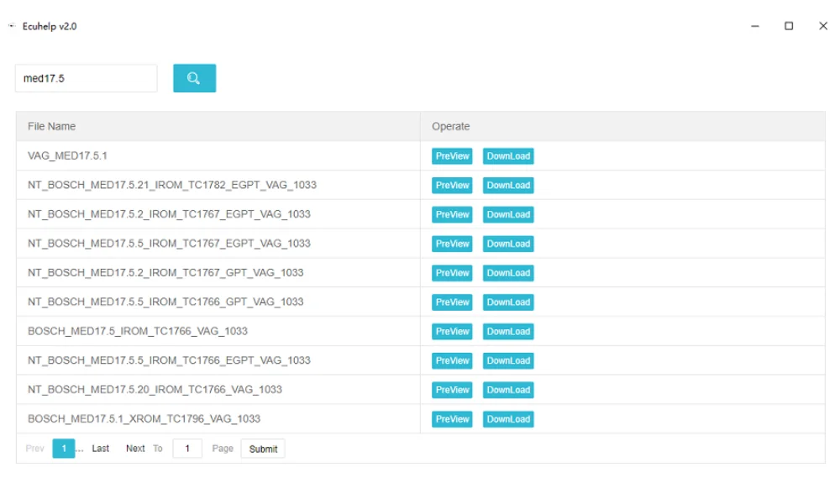Preview BOSCH_MED17.5.1_XROM_TC1796 file
Screen dimensions: 840x504
coord(452,419)
